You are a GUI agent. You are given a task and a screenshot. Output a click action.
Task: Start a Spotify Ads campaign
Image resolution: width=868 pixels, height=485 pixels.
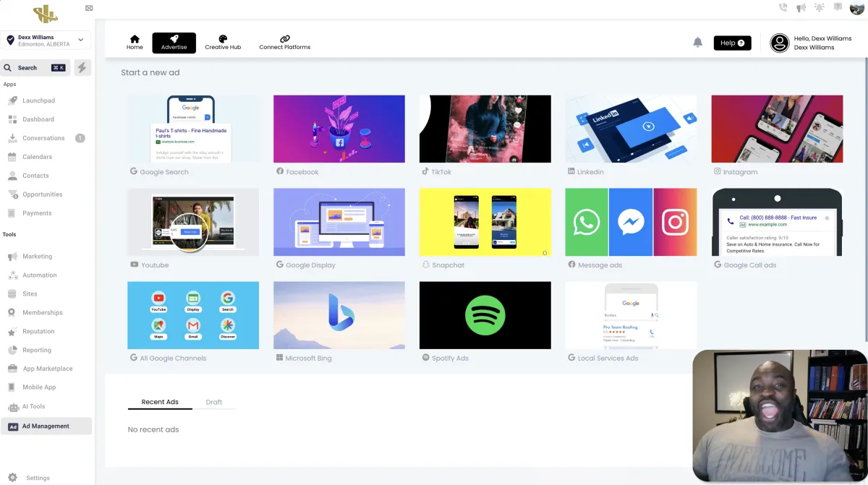tap(485, 315)
